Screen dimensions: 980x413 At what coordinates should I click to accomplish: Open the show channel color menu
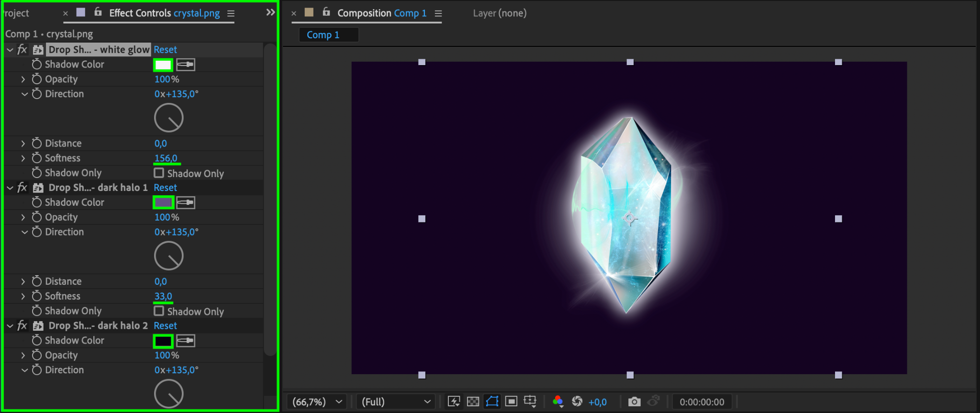tap(558, 402)
